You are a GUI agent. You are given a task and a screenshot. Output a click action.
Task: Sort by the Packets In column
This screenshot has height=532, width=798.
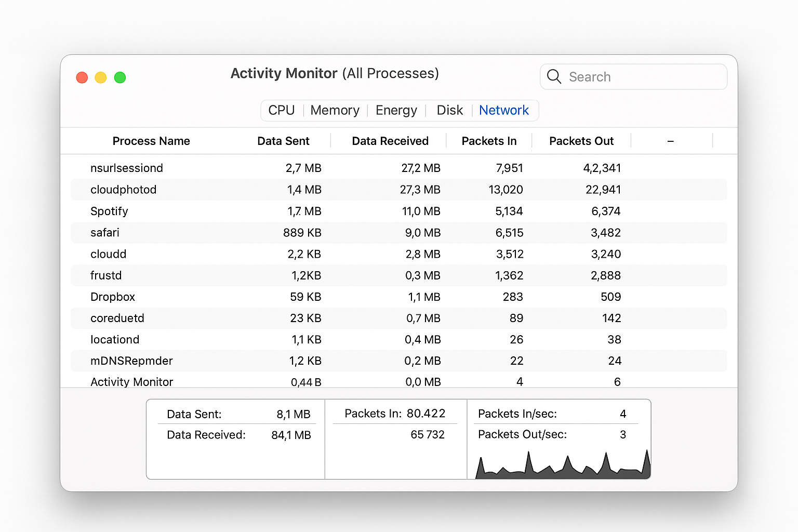[x=488, y=141]
